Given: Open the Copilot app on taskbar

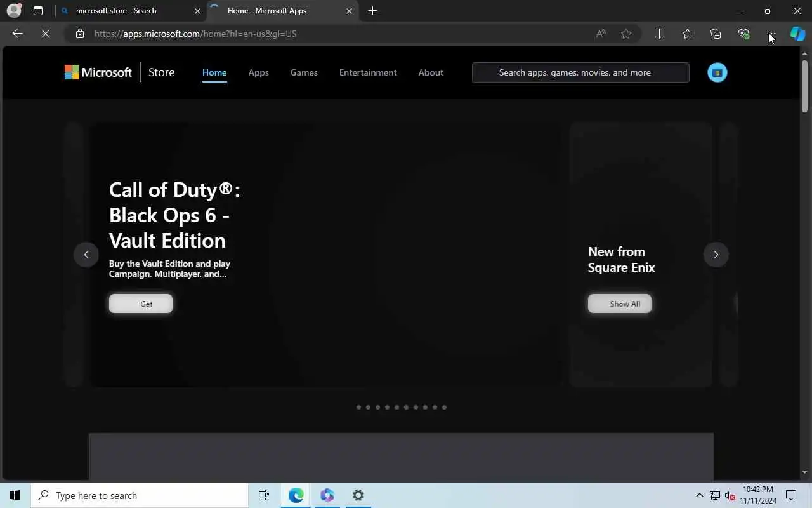Looking at the screenshot, I should click(327, 495).
